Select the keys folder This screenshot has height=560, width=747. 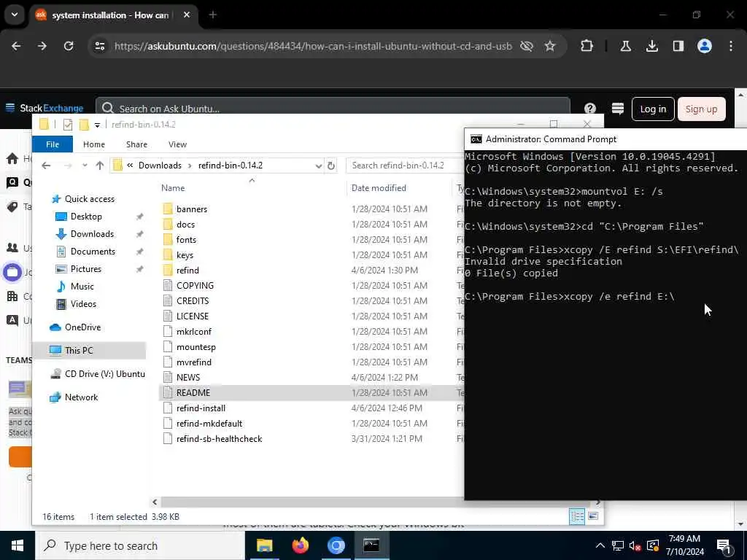pyautogui.click(x=185, y=254)
